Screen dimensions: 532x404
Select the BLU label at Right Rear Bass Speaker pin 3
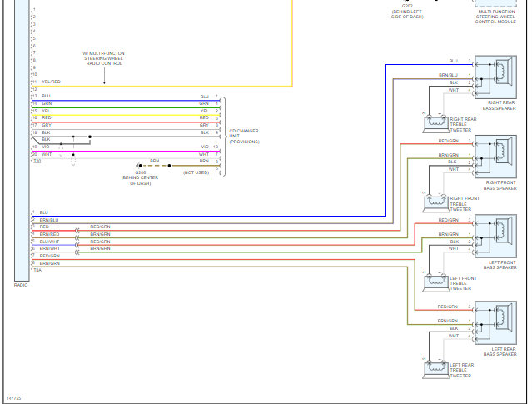pyautogui.click(x=453, y=61)
